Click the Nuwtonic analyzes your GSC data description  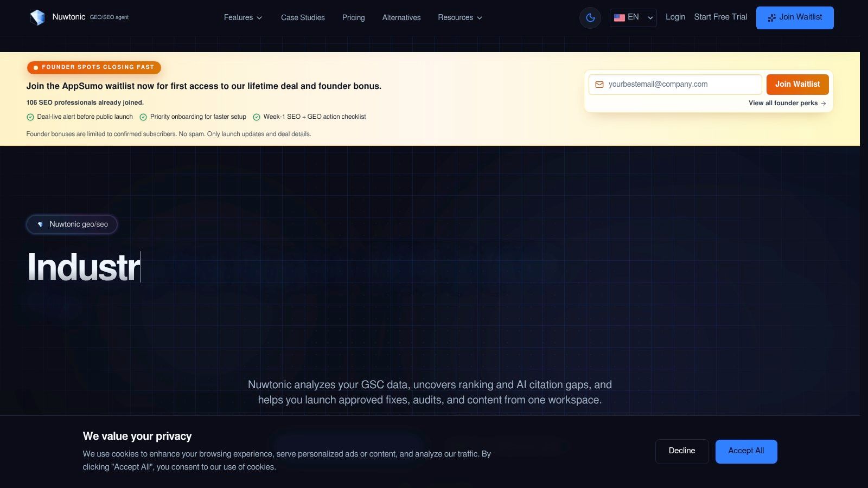[430, 392]
